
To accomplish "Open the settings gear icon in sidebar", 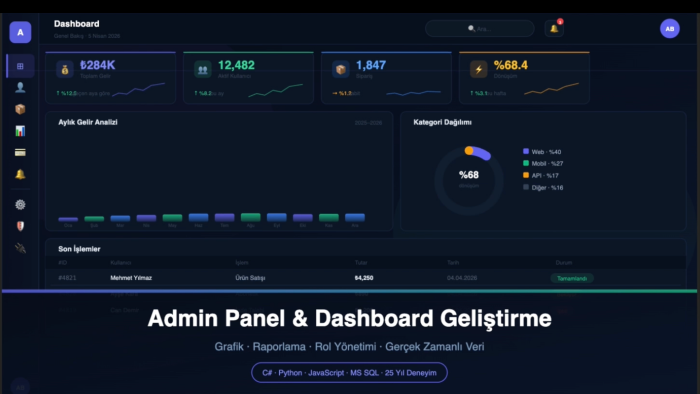I will 20,204.
